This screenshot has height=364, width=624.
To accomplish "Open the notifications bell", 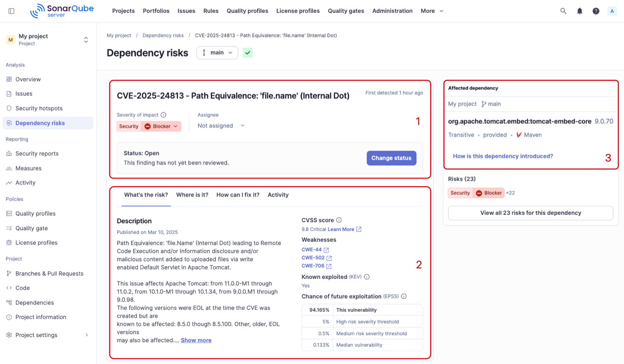I will (579, 11).
